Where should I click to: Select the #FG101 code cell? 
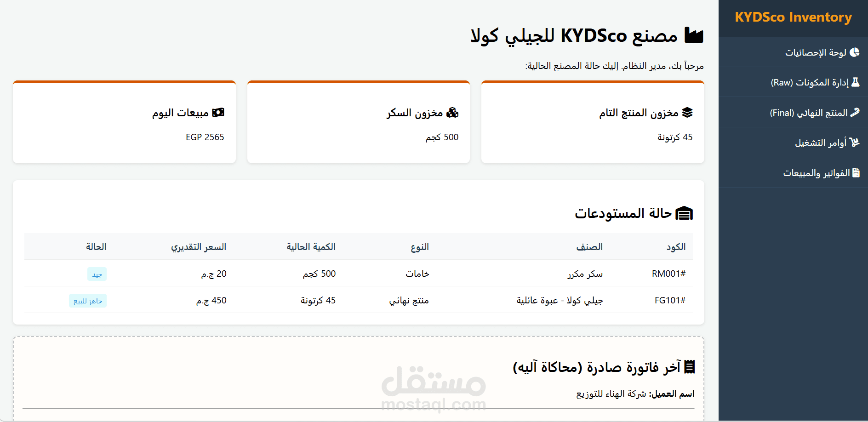670,300
